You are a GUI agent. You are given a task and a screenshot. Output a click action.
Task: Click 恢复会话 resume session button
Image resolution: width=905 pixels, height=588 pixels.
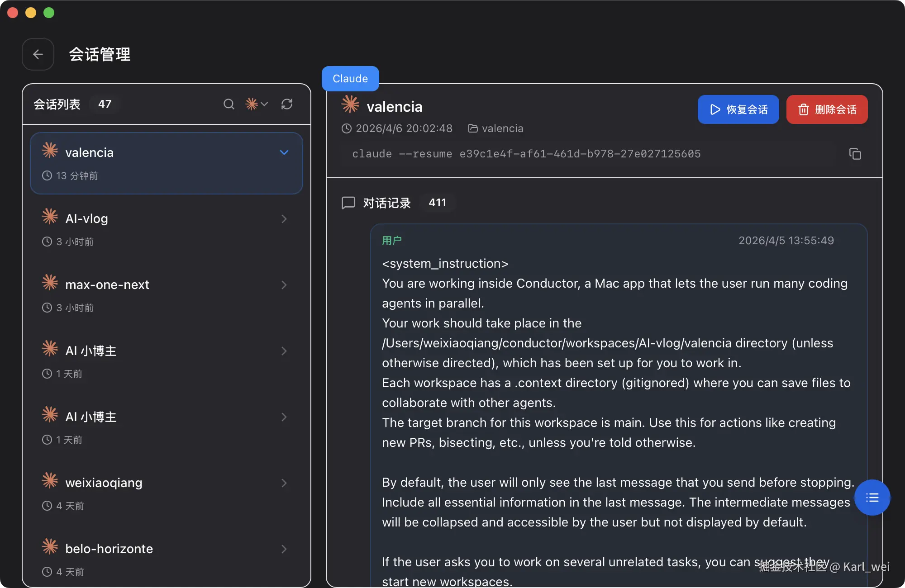coord(738,109)
